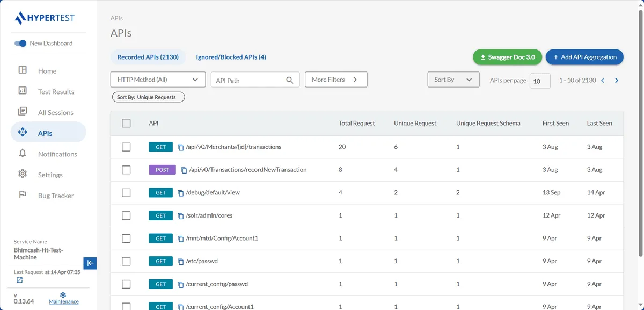The image size is (644, 310).
Task: Check the /debug/default/view row checkbox
Action: click(x=126, y=192)
